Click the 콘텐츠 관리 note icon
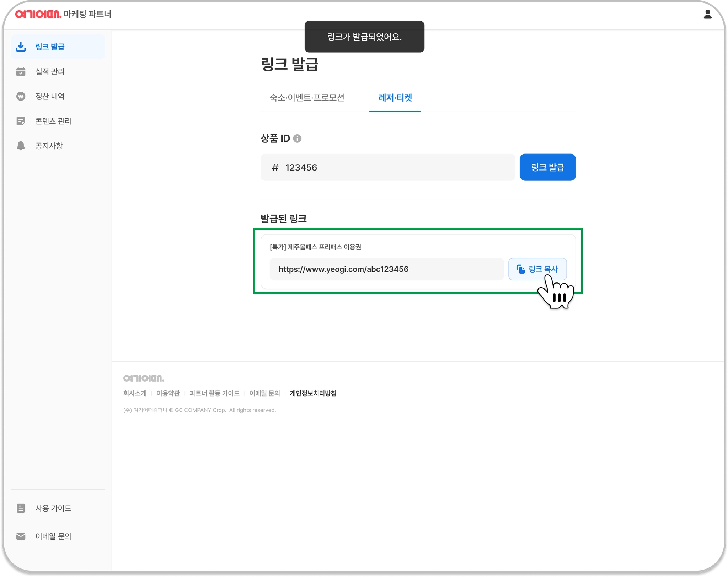 (21, 121)
